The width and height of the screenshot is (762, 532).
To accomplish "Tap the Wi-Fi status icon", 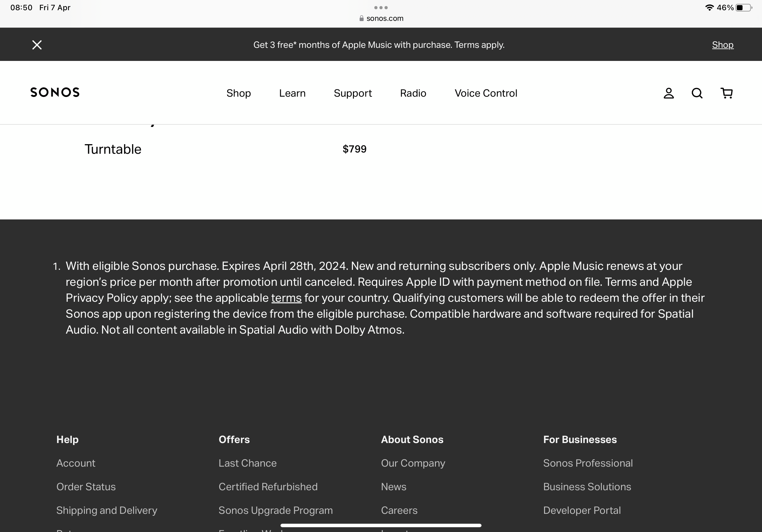I will (709, 7).
